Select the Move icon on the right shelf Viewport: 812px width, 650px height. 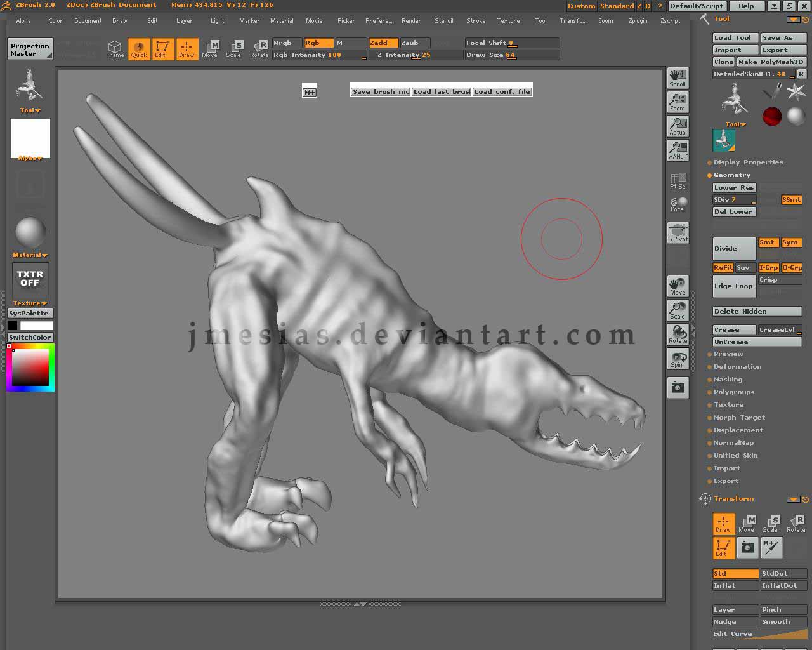678,284
